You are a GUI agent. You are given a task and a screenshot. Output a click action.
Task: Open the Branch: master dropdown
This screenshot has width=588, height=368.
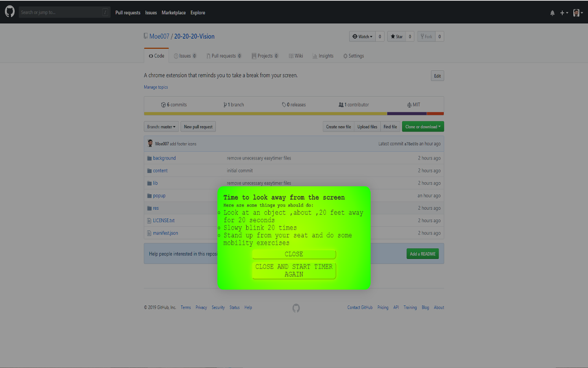point(161,126)
